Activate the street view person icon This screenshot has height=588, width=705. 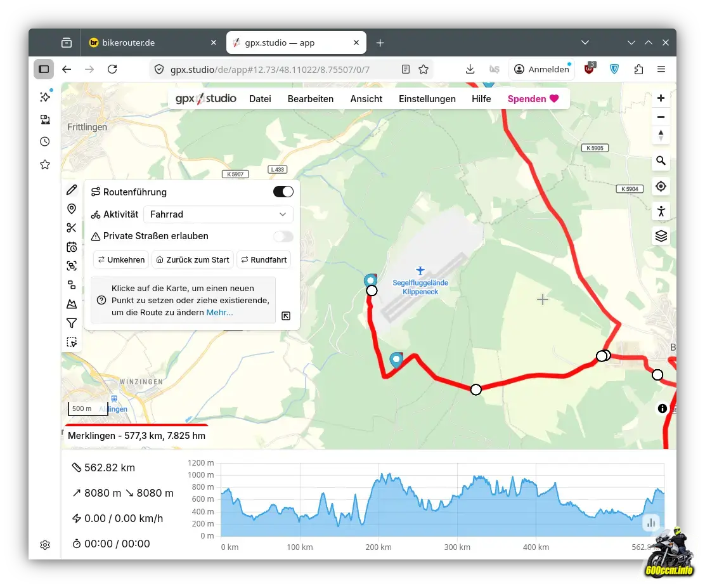[661, 211]
